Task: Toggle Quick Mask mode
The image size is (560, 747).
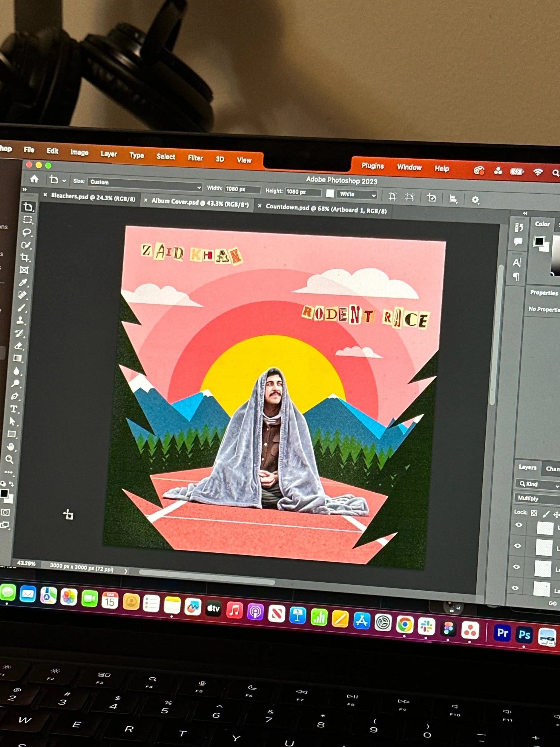Action: (5, 512)
